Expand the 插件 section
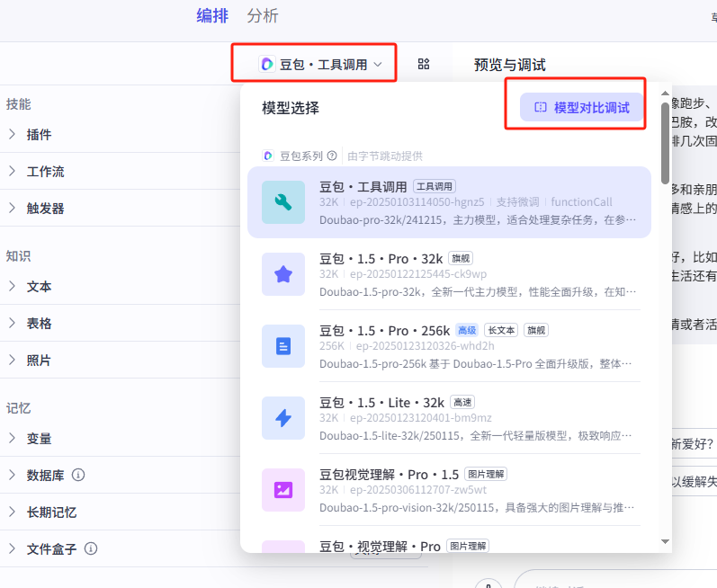The width and height of the screenshot is (717, 588). point(13,134)
